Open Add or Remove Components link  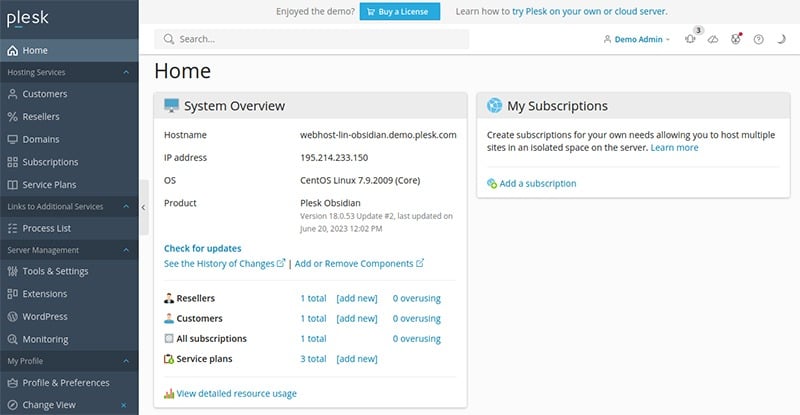[359, 263]
